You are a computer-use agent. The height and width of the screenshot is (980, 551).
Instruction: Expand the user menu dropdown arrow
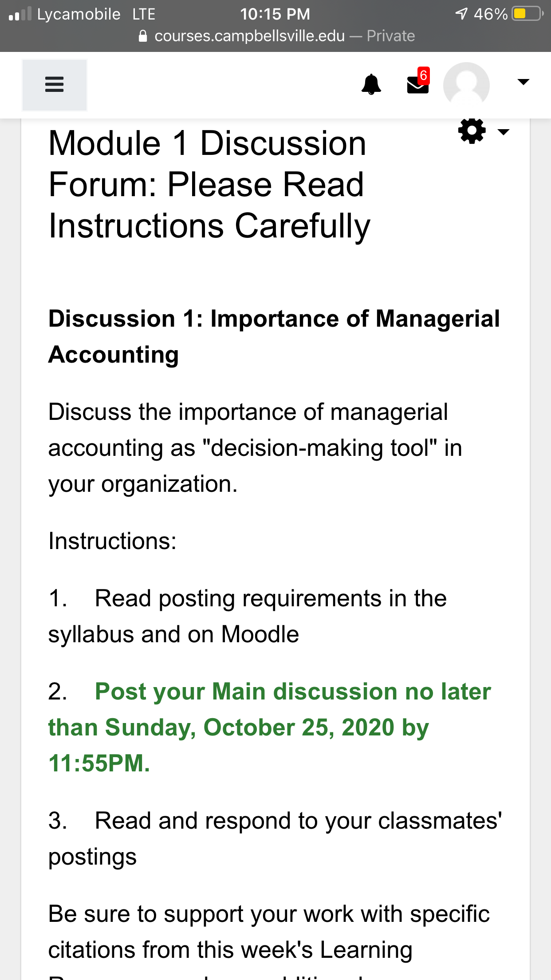point(523,82)
